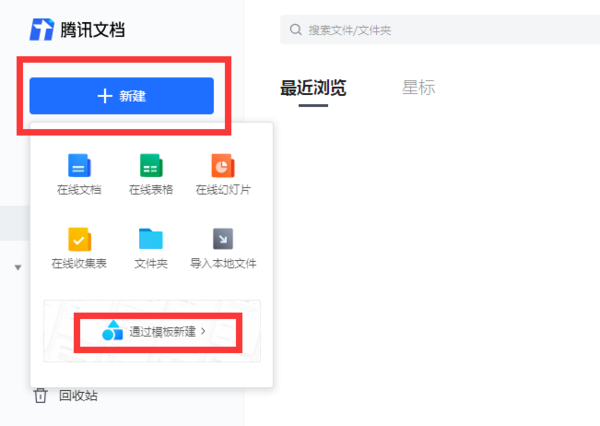Select 导入本地文件 import option

click(223, 248)
